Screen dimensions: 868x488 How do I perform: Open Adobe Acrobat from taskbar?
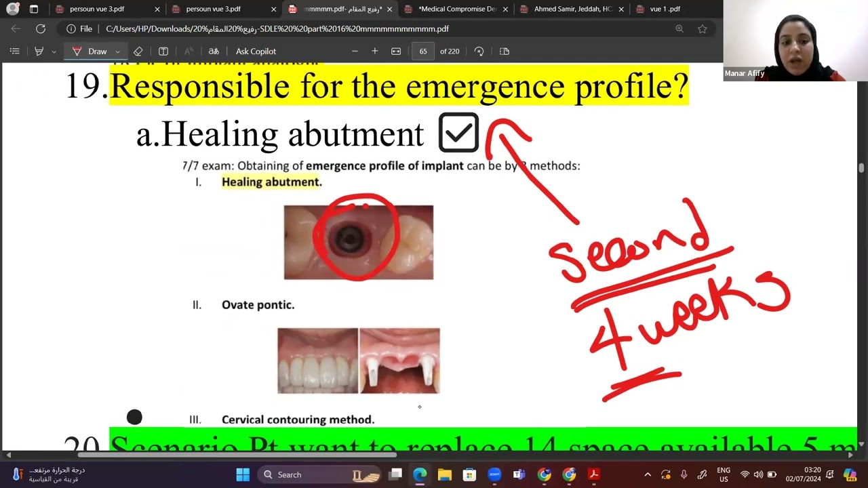pyautogui.click(x=594, y=474)
